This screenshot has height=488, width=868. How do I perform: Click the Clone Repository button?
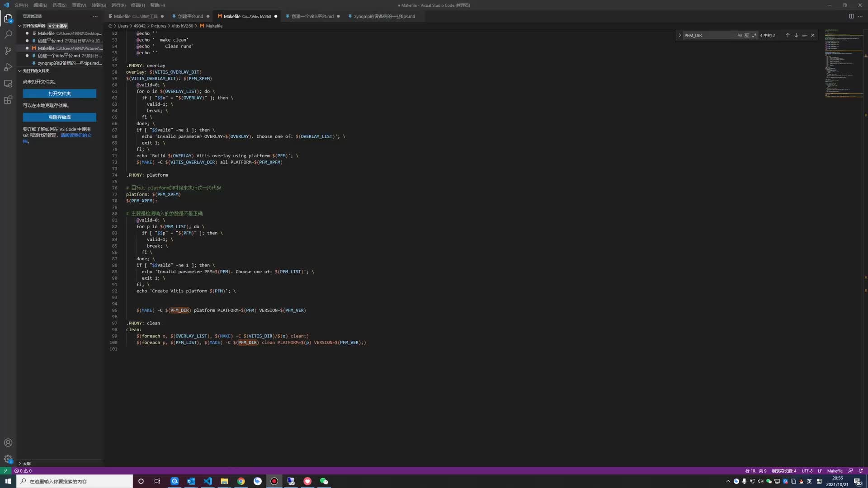[x=60, y=117]
